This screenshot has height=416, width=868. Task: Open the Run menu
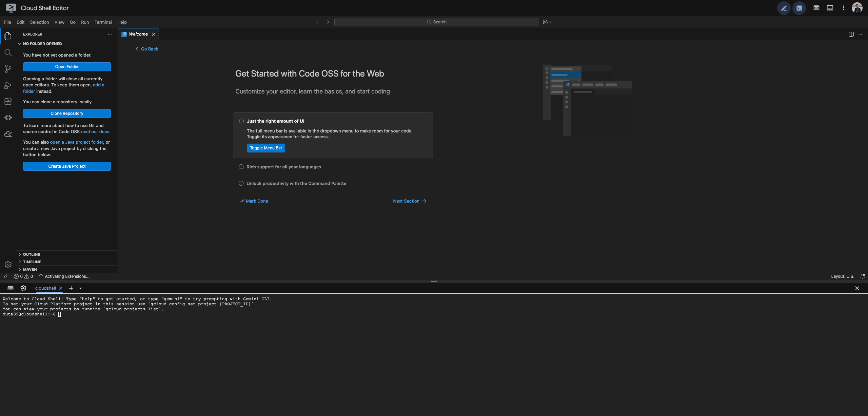coord(85,22)
